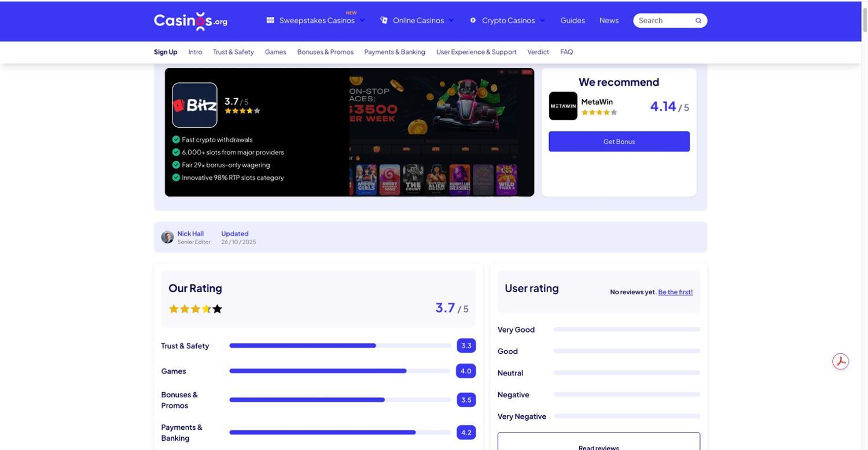The height and width of the screenshot is (450, 868).
Task: Click the Crypto Casinos coin icon
Action: tap(473, 20)
